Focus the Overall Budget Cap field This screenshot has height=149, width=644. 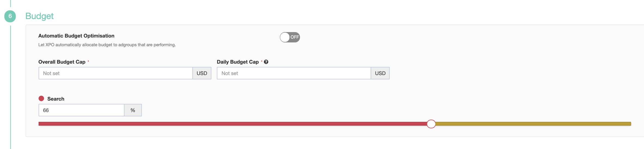click(x=116, y=73)
